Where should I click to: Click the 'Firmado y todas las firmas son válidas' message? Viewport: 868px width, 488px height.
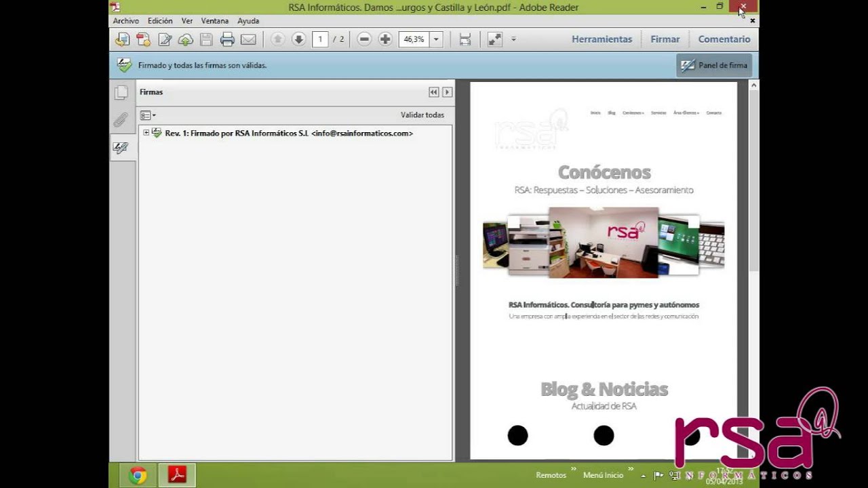point(202,66)
